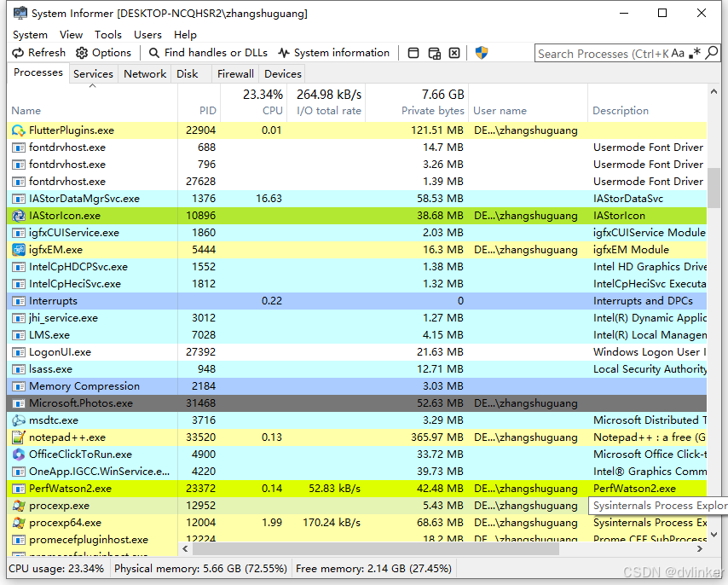728x585 pixels.
Task: Select the Memory Compression process name
Action: point(84,386)
